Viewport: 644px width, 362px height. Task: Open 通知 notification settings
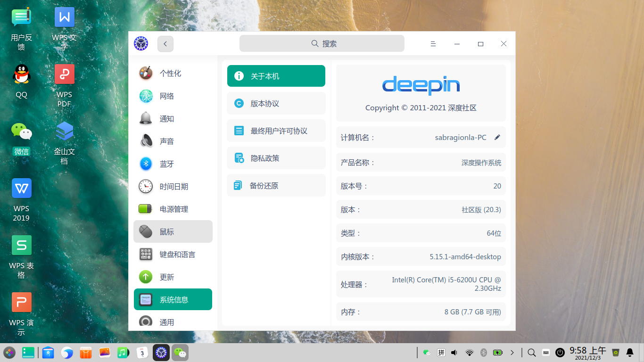(167, 118)
